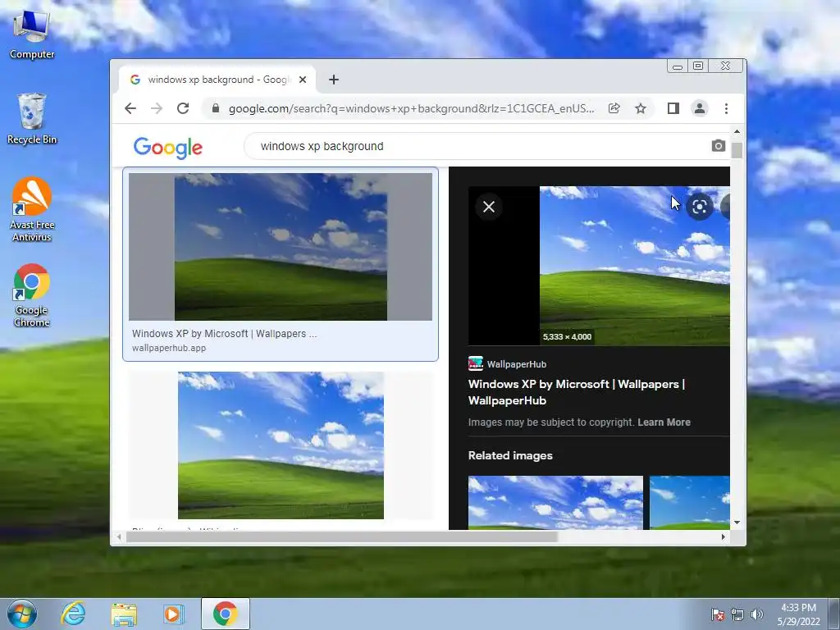
Task: Select the Computer desktop icon
Action: tap(32, 34)
